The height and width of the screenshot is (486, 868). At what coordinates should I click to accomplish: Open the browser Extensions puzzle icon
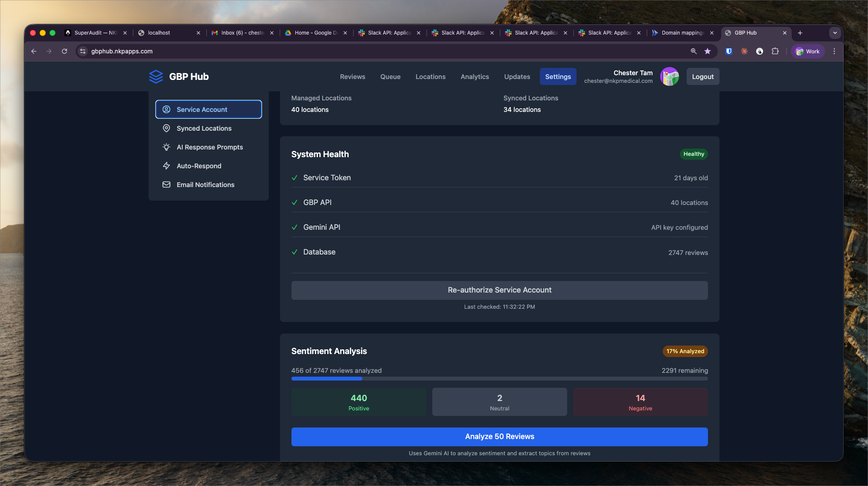775,51
